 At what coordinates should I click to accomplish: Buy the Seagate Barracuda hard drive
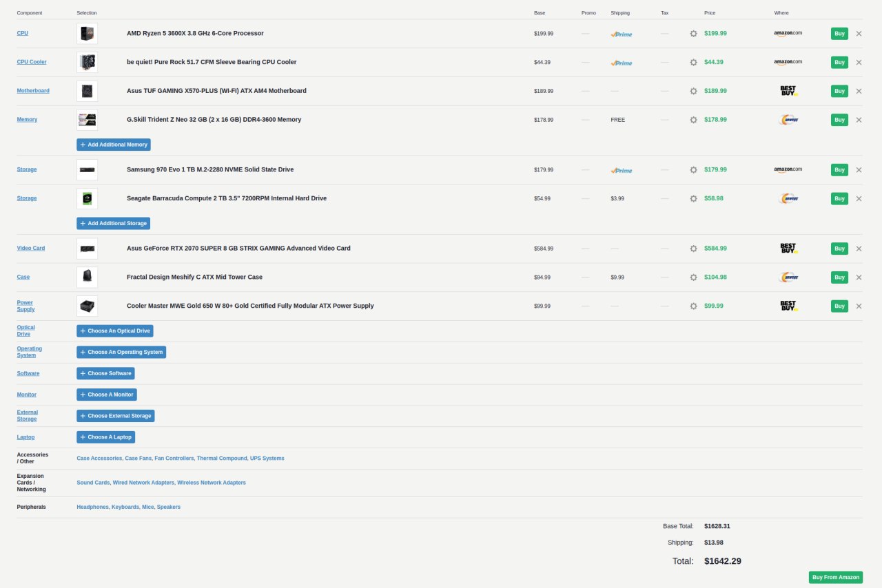point(839,198)
